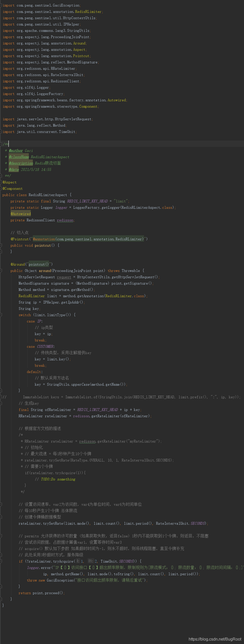The width and height of the screenshot is (244, 644).
Task: Click import of org.redisson.api.RRateLimiter
Action: coord(40,68)
